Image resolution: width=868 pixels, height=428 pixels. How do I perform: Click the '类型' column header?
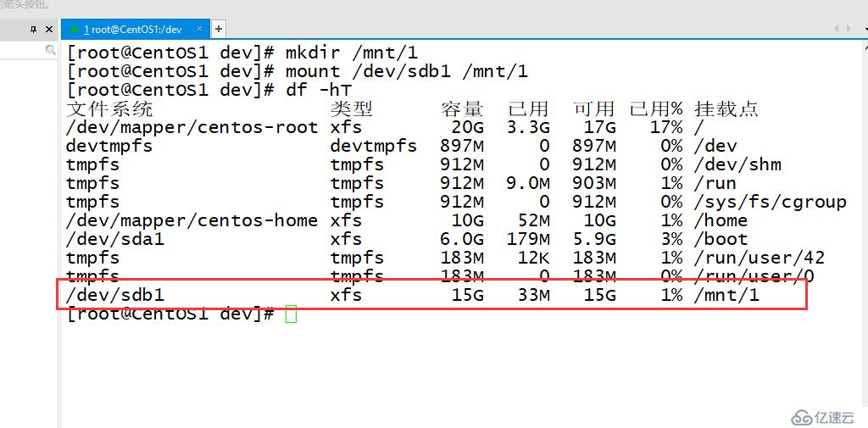point(352,109)
